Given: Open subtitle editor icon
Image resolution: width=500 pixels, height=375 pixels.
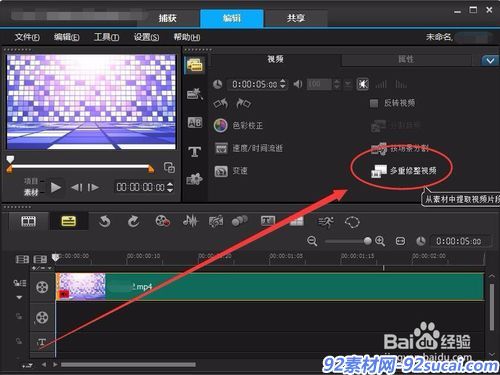Looking at the screenshot, I should coord(268,221).
